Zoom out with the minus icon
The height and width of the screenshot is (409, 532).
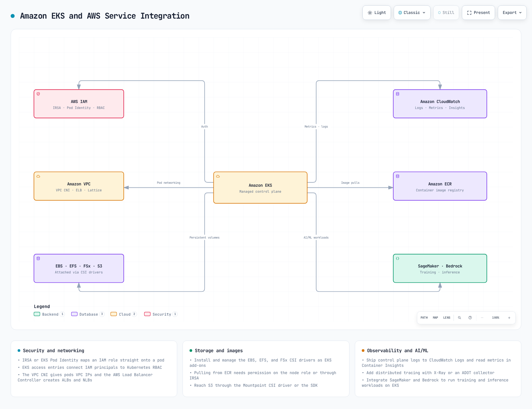(482, 318)
